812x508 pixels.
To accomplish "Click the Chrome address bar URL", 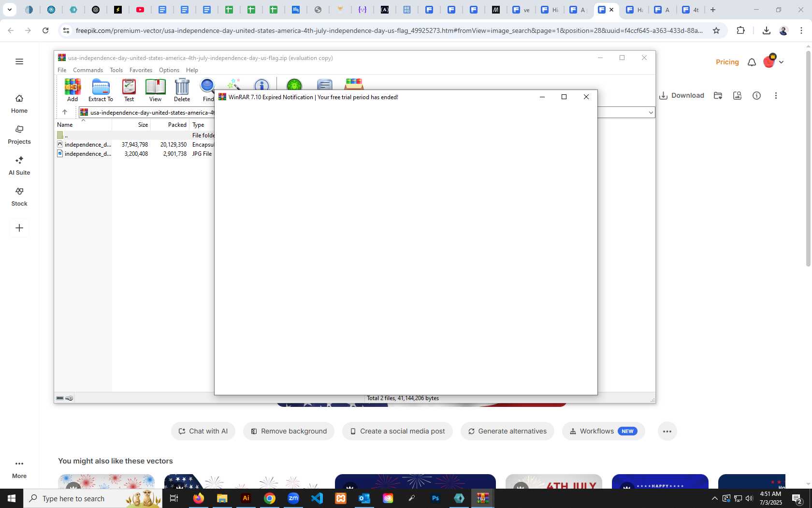I will click(x=389, y=30).
